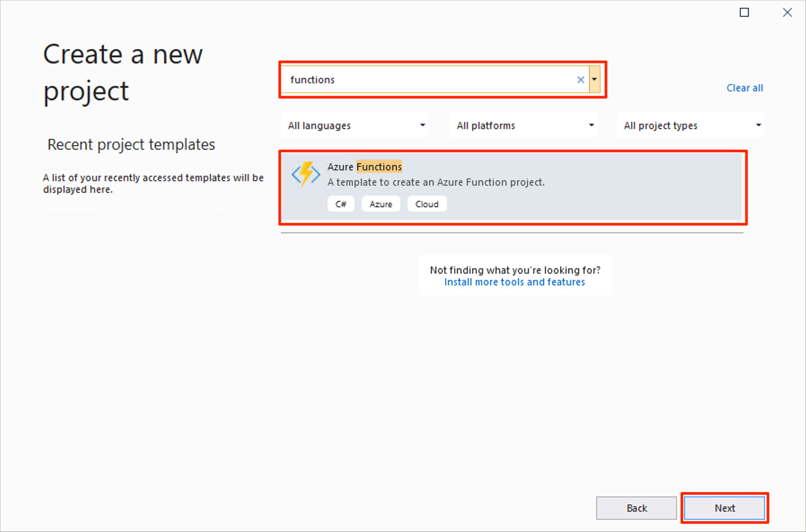Click the Clear all link

coord(744,88)
